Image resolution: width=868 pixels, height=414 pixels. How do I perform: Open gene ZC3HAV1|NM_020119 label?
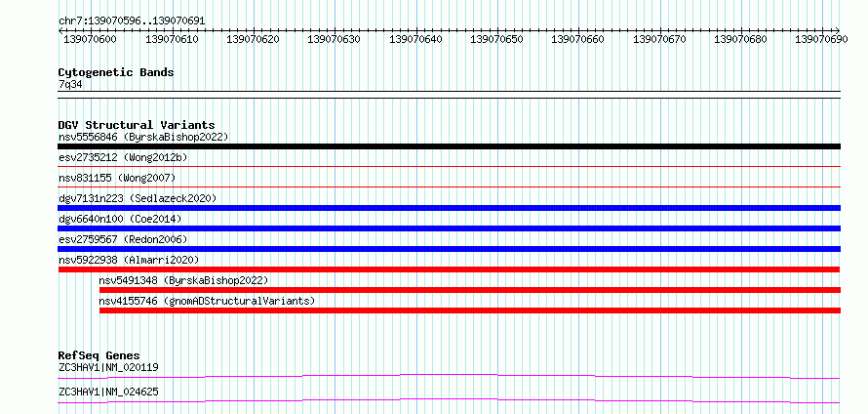(108, 367)
